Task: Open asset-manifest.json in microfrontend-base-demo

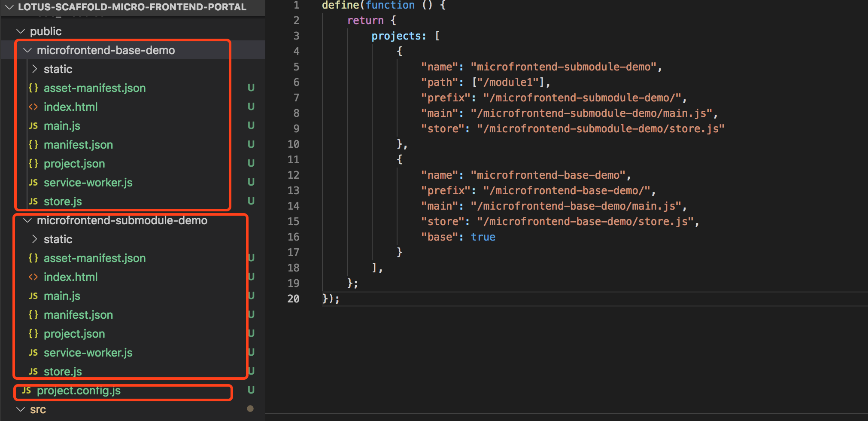Action: tap(95, 88)
